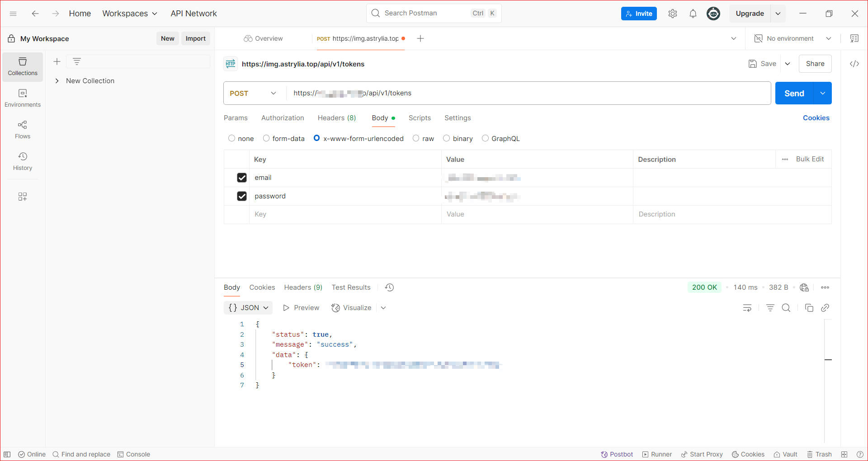Click the collections filter icon
868x461 pixels.
point(77,61)
